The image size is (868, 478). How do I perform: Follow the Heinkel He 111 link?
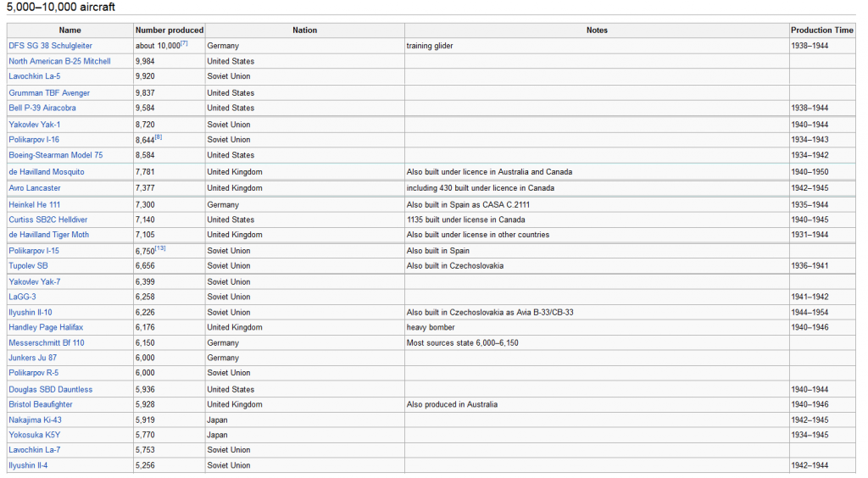[x=34, y=205]
